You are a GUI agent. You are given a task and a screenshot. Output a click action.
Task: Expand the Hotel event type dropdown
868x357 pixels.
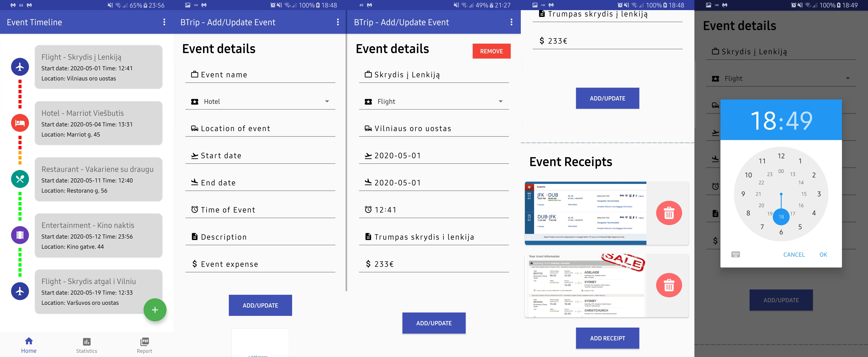point(260,101)
